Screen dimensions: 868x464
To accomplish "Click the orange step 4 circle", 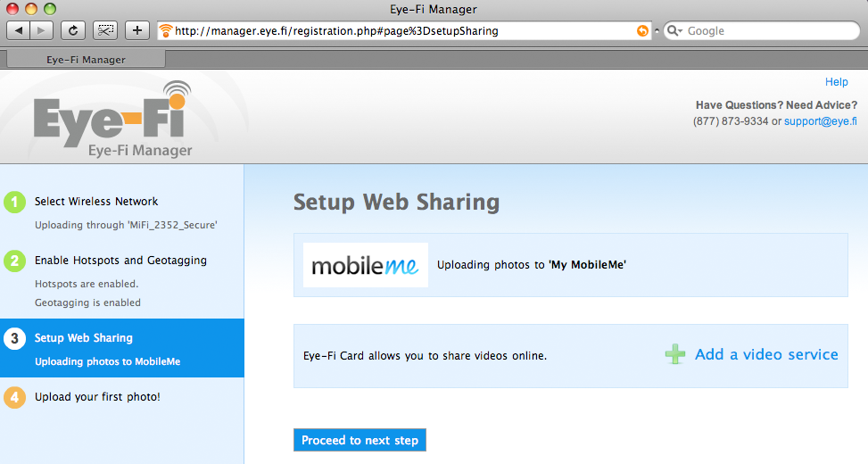I will pos(15,397).
